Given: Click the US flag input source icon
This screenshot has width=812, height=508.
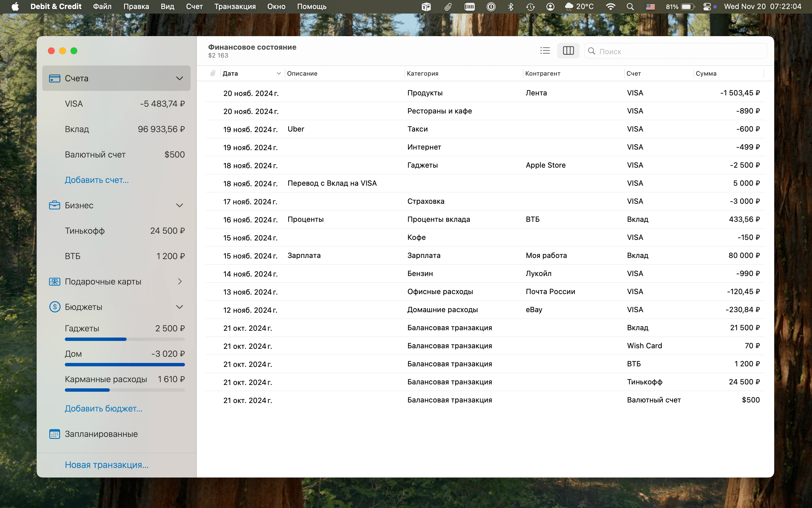Looking at the screenshot, I should pyautogui.click(x=650, y=6).
